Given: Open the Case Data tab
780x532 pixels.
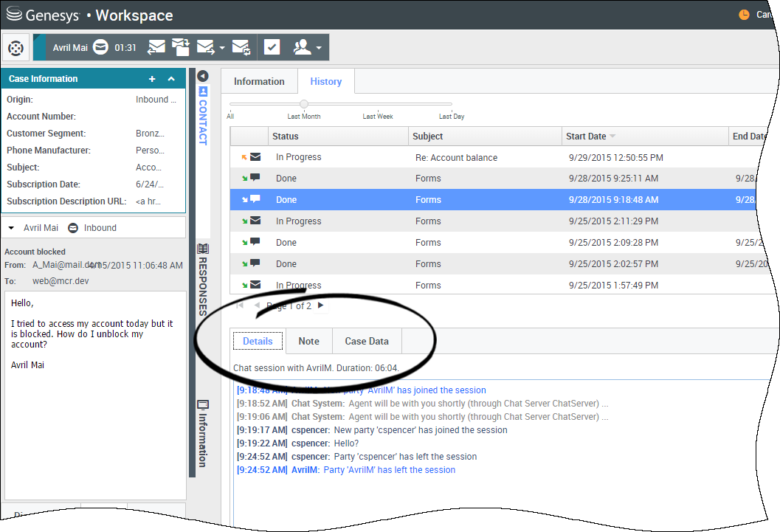Looking at the screenshot, I should click(366, 341).
